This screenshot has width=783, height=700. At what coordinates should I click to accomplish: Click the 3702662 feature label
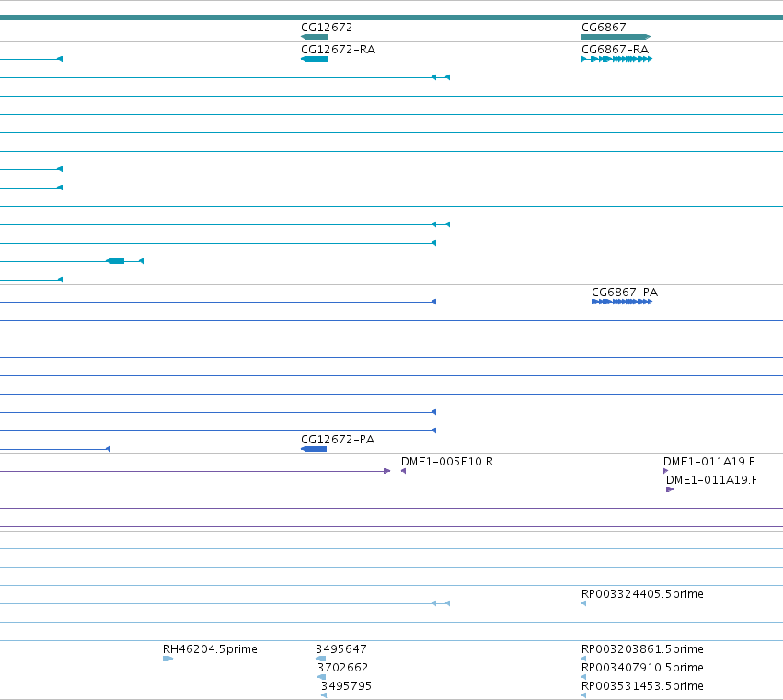[x=342, y=668]
